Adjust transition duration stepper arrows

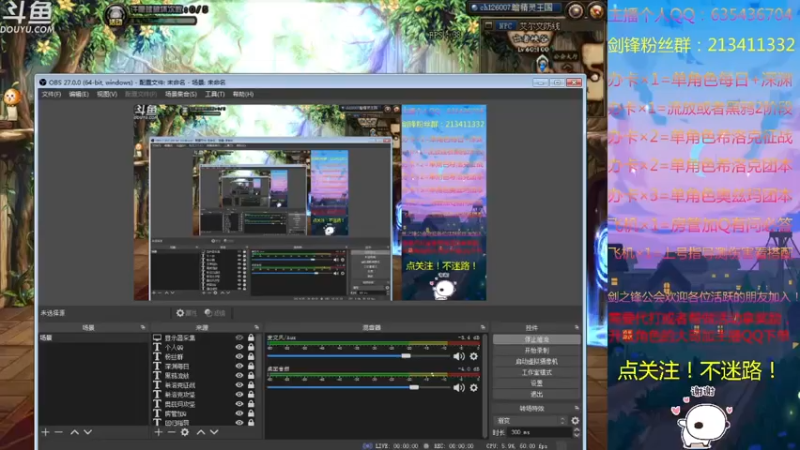click(x=576, y=432)
